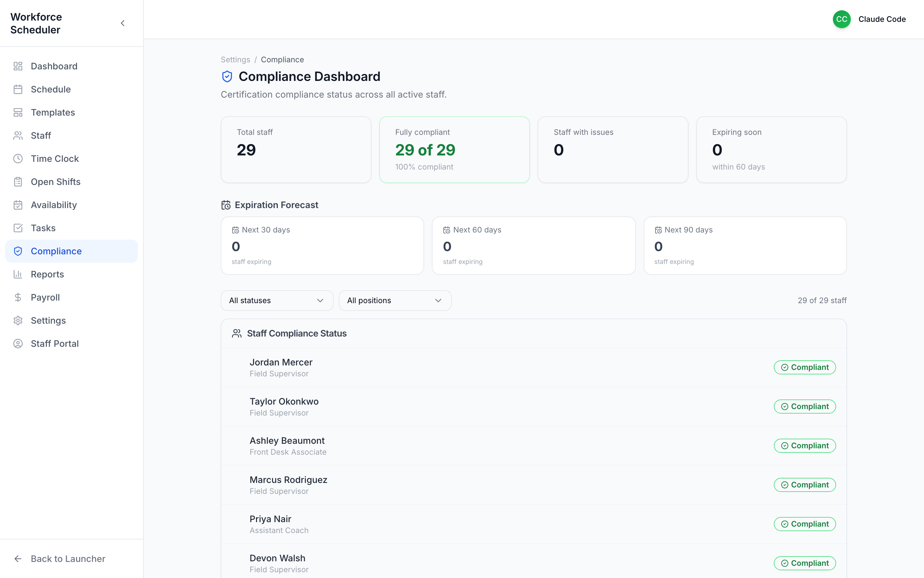Click the '100% compliant' text

tap(424, 167)
